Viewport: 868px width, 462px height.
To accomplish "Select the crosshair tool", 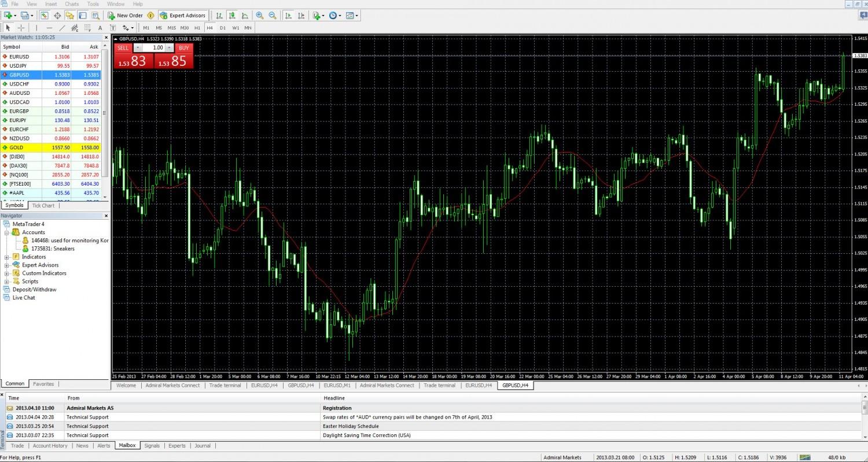I will click(21, 28).
